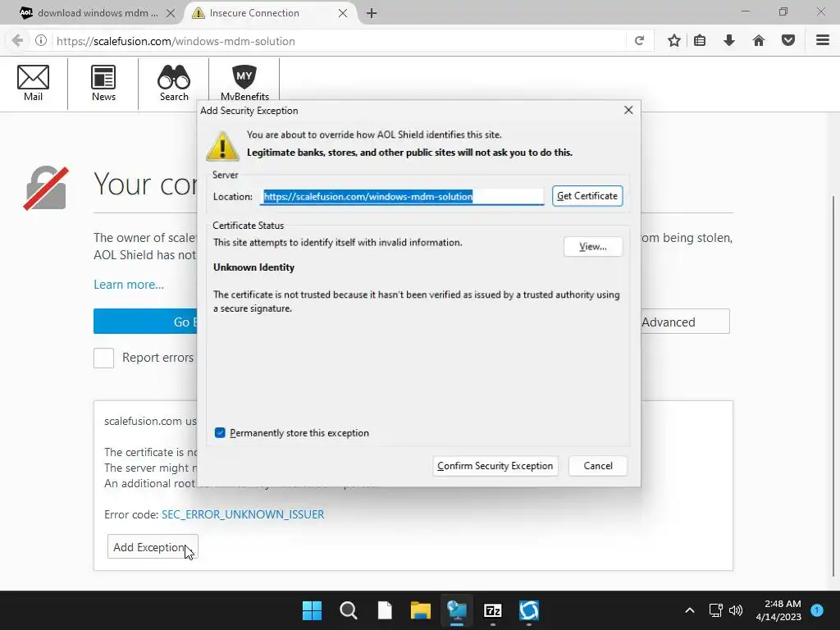
Task: Open network status tray icon
Action: (715, 610)
